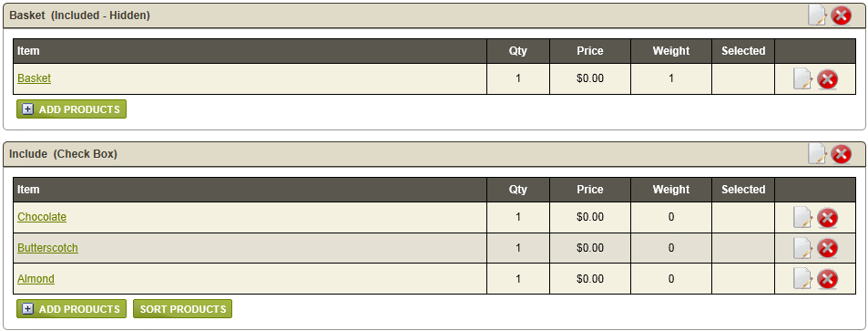Delete the Almond product row
868x331 pixels.
click(x=827, y=279)
